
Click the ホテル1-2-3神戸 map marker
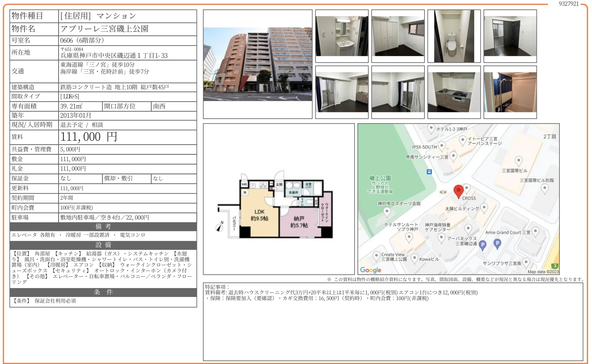click(431, 128)
